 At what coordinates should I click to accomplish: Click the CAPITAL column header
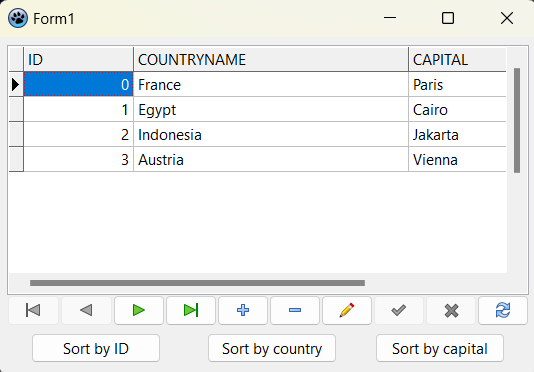coord(457,60)
